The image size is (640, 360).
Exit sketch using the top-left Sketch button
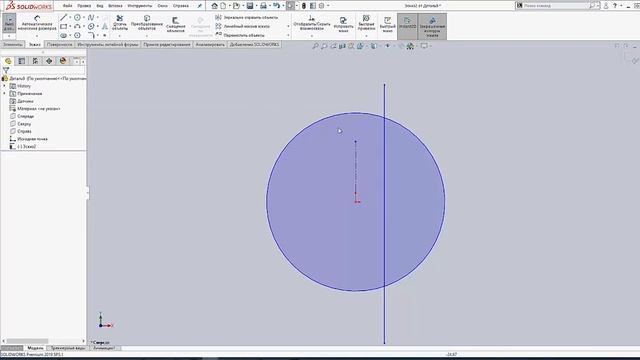click(9, 23)
